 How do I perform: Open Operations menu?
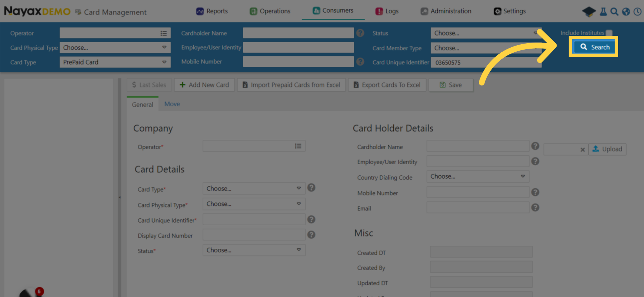(270, 11)
